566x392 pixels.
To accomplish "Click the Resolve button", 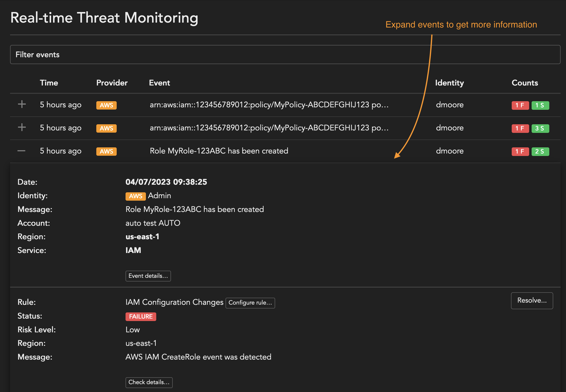I will tap(532, 301).
